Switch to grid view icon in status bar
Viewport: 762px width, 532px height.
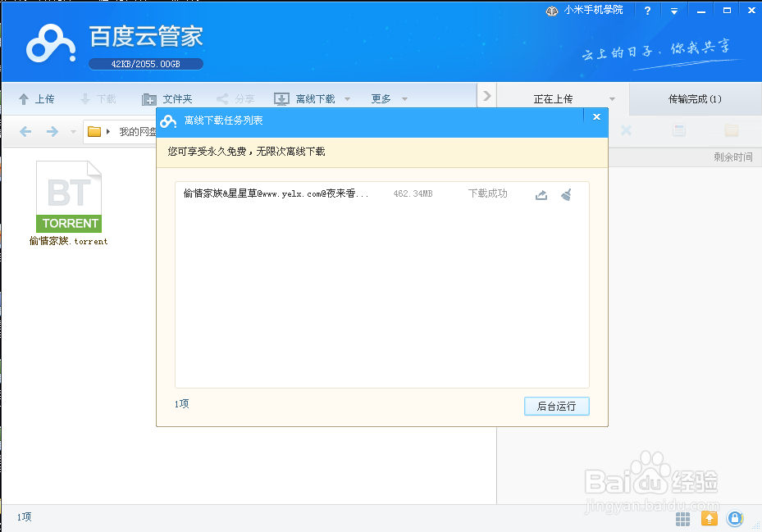point(682,519)
